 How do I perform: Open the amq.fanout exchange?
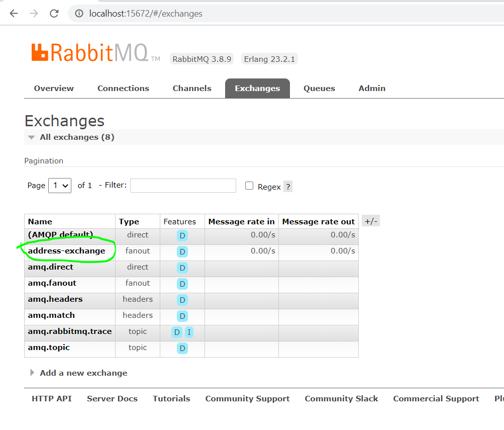click(52, 283)
